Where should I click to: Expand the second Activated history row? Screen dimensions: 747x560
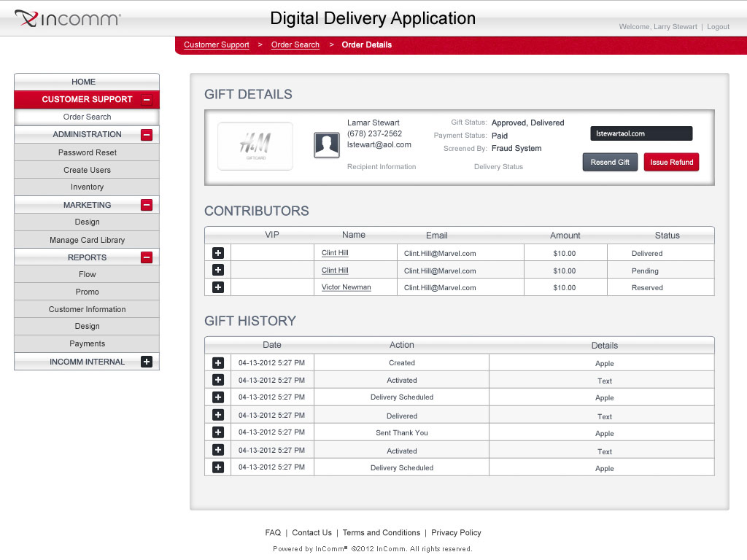218,449
